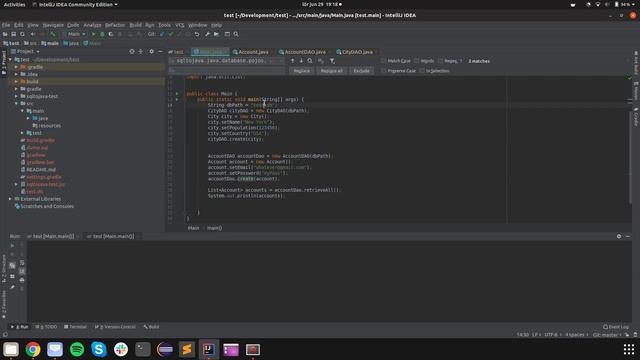The image size is (640, 360).
Task: Open Settings via the wrench icon
Action: click(x=207, y=34)
